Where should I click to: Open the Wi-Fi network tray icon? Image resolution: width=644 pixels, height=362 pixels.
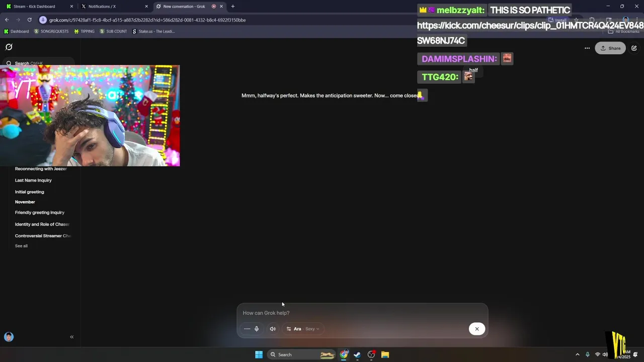point(597,354)
